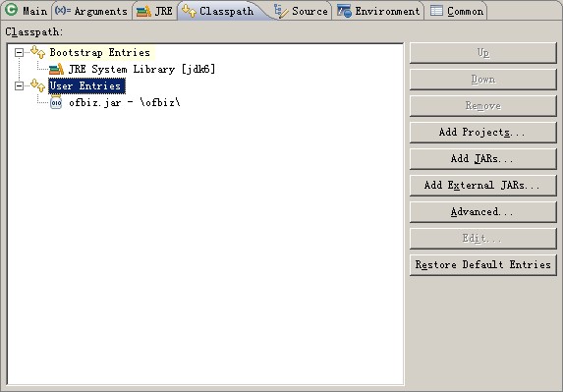This screenshot has width=563, height=392.
Task: Open the Environment tab
Action: [x=378, y=11]
